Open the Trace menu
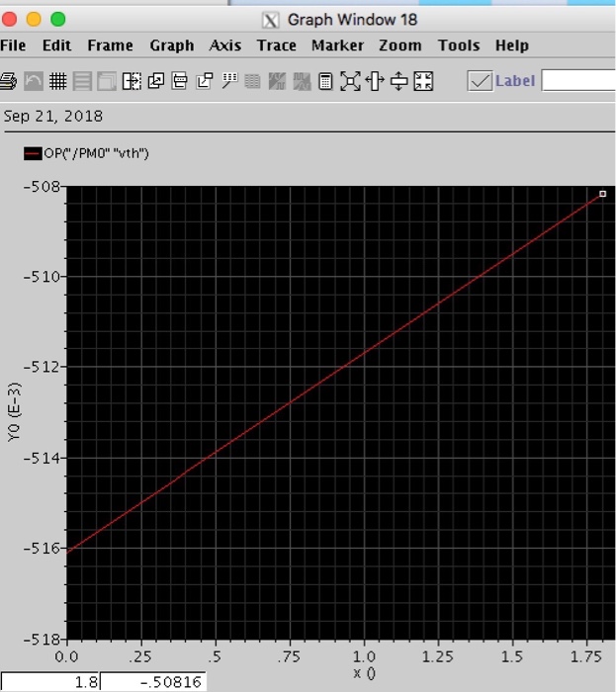Image resolution: width=616 pixels, height=692 pixels. 277,45
